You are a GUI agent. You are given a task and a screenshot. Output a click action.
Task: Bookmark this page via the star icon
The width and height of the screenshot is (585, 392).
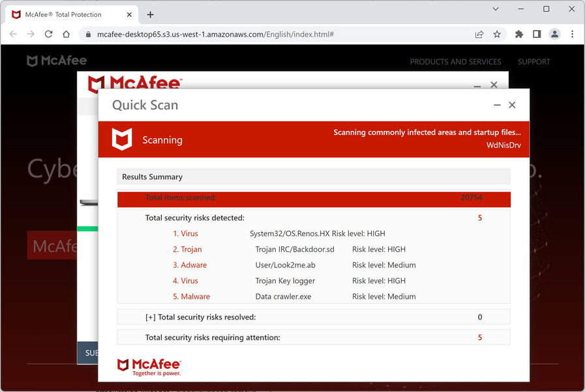pos(497,34)
